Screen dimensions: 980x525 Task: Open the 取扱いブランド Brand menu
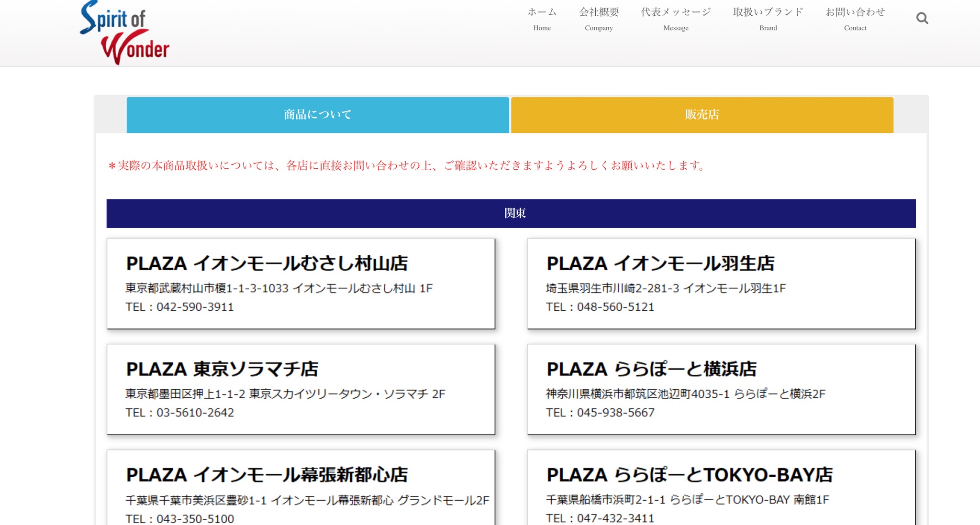tap(768, 19)
